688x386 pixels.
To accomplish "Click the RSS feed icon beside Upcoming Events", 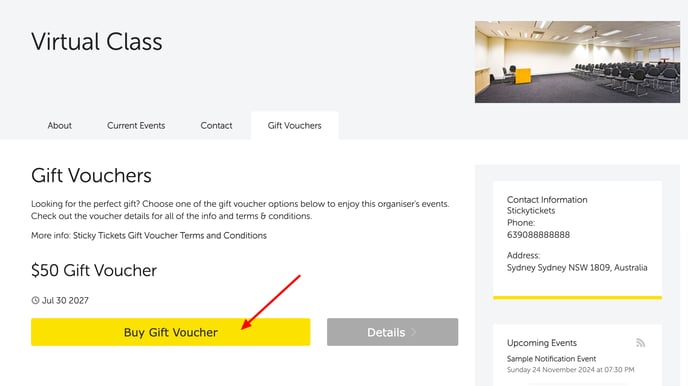I will coord(640,343).
